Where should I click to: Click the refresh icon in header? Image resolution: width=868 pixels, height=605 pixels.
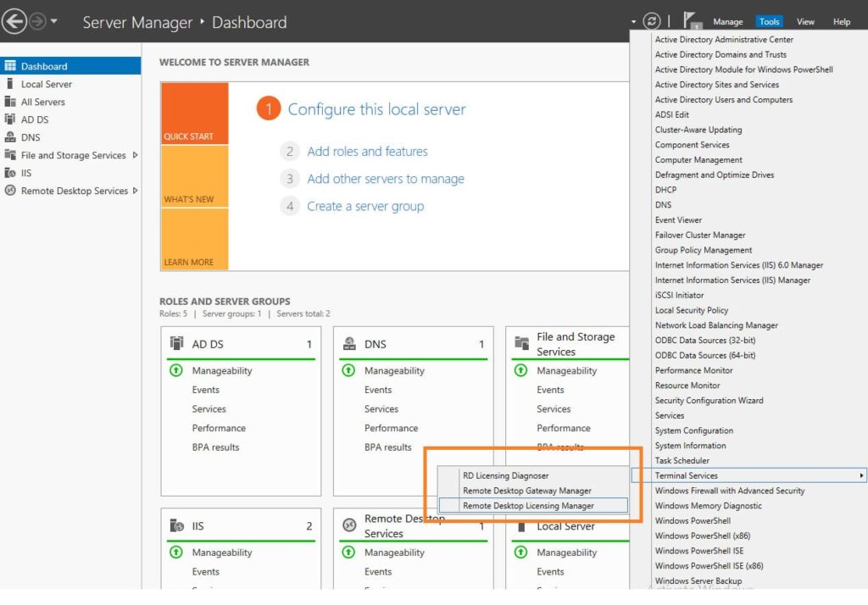pos(652,21)
